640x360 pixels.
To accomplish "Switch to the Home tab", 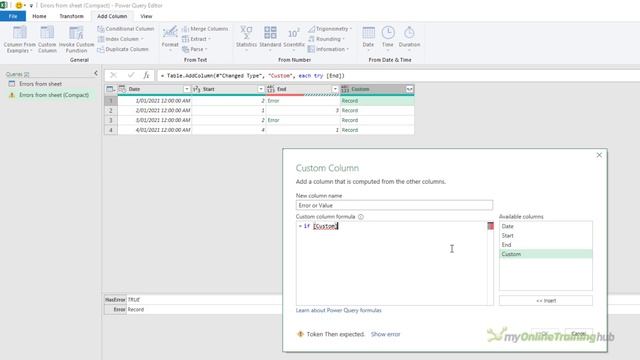I will (39, 16).
